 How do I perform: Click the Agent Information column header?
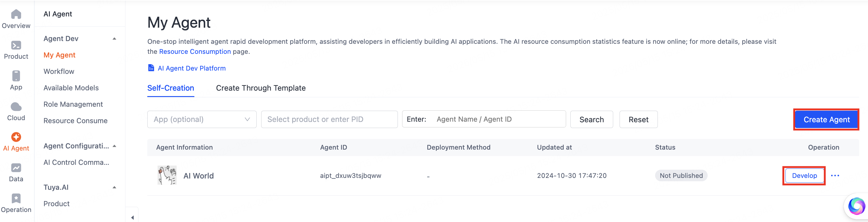184,147
